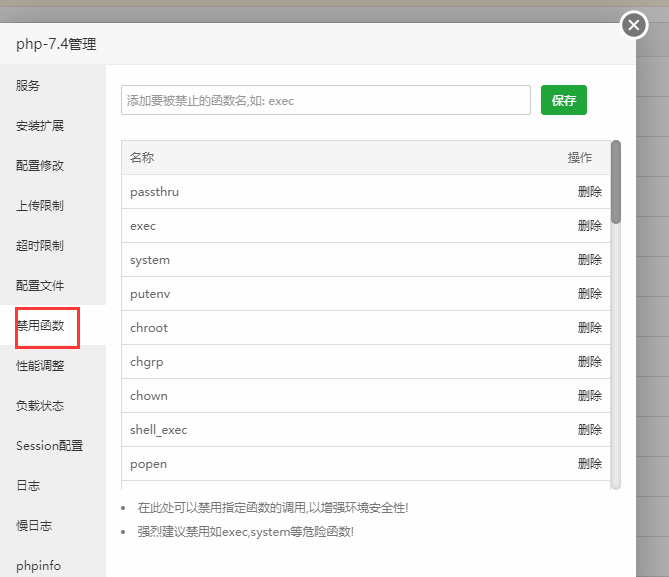Delete the popen function entry
Viewport: 669px width, 577px height.
590,463
